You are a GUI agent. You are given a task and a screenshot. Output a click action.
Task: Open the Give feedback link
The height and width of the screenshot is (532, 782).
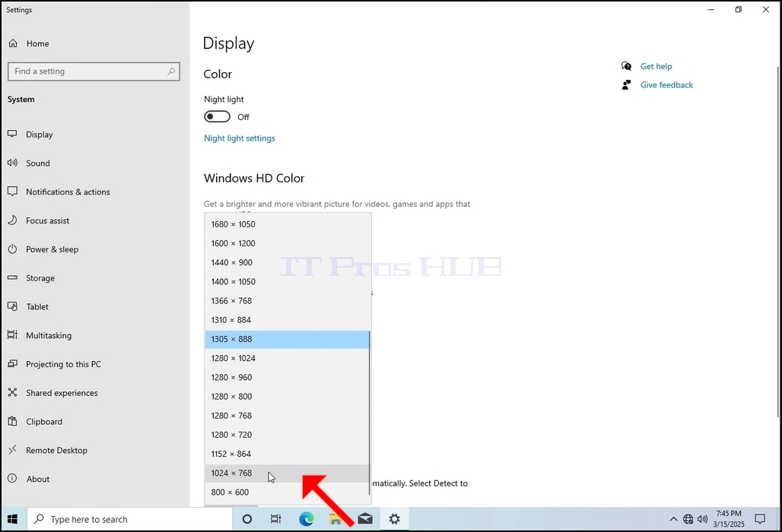[x=667, y=85]
